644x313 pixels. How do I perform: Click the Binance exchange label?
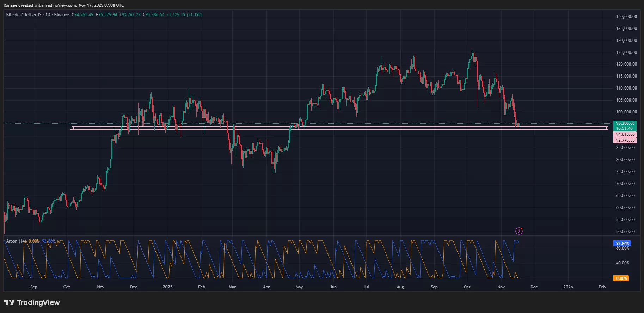pos(61,15)
